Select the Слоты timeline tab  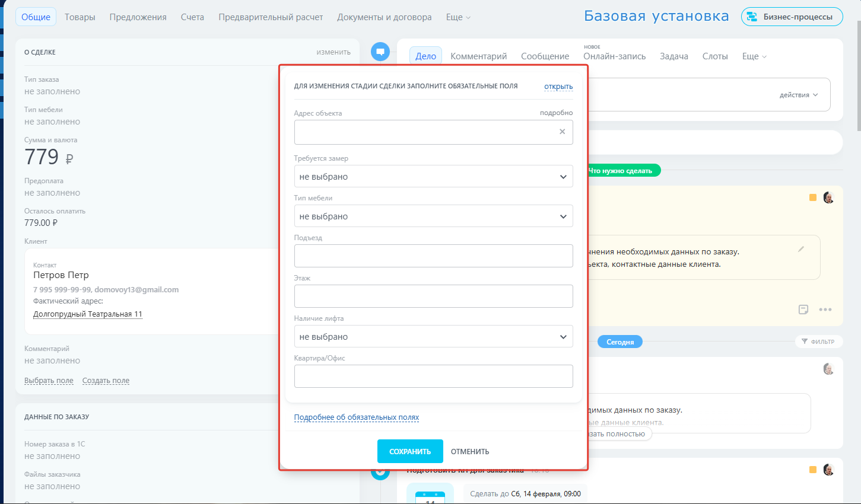(715, 56)
